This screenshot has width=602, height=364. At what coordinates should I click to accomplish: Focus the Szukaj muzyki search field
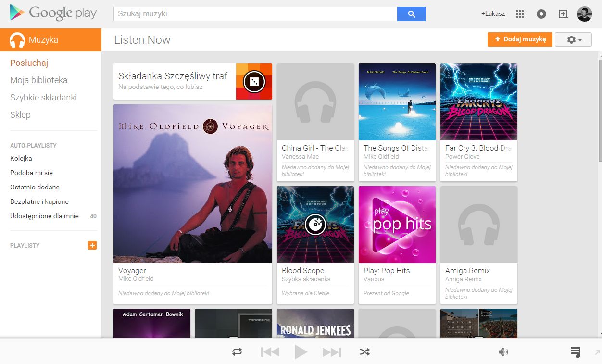tap(255, 14)
